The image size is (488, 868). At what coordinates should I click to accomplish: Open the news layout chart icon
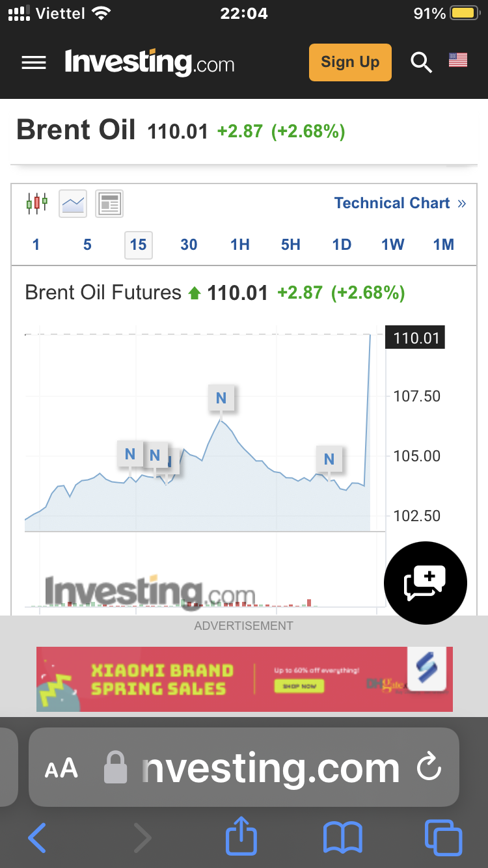coord(109,204)
